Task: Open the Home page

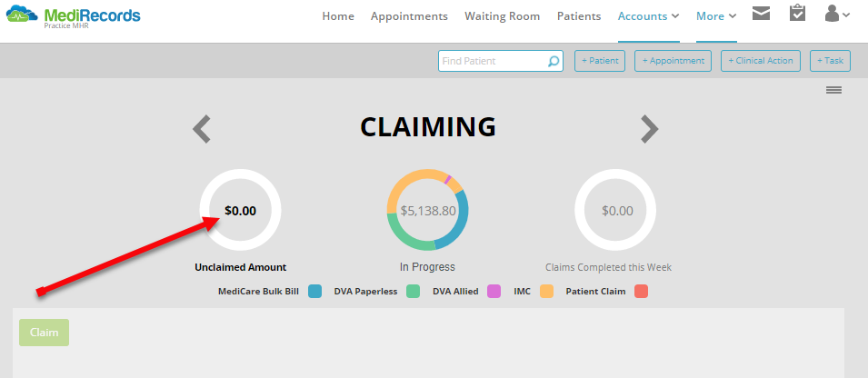Action: 338,16
